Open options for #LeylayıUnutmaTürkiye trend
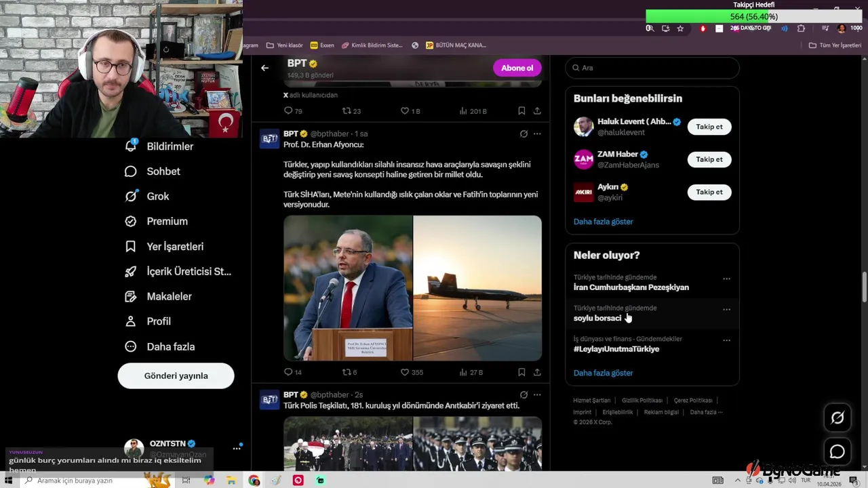 726,340
